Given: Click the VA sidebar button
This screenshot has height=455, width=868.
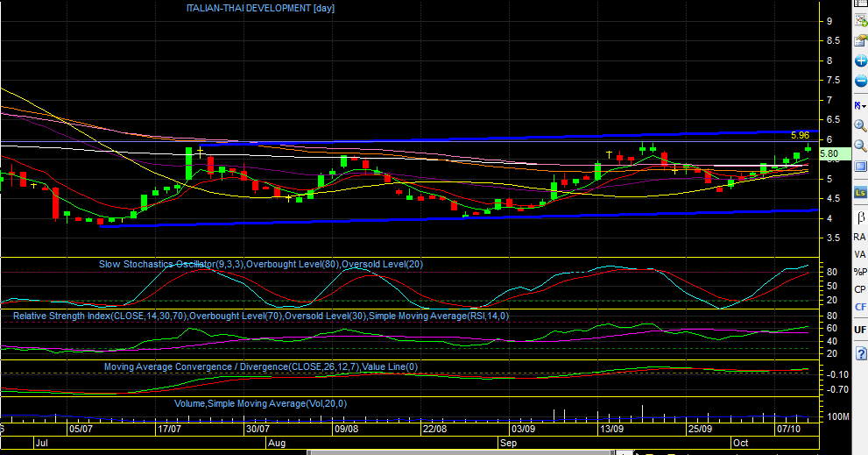Looking at the screenshot, I should click(x=860, y=254).
